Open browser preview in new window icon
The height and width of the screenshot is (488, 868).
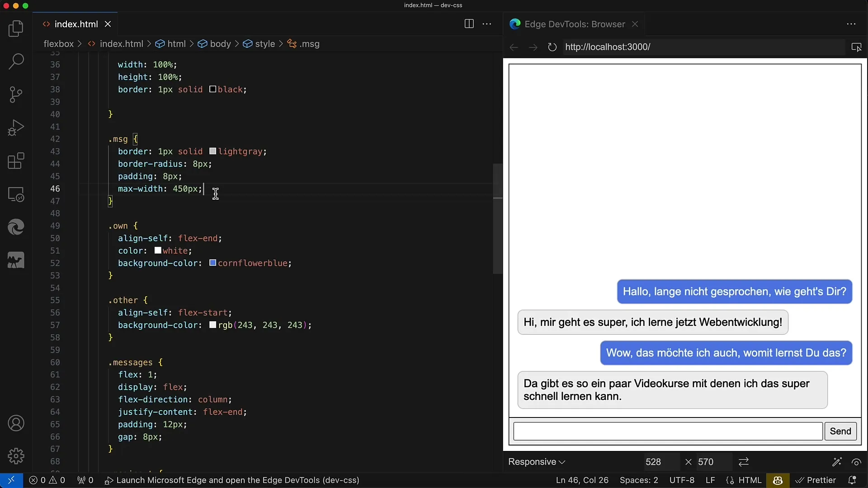856,47
